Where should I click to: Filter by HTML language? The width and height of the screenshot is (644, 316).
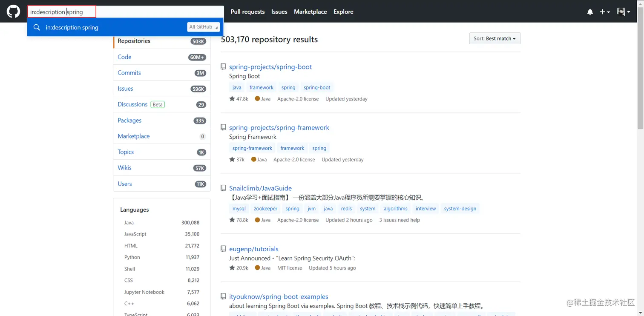pyautogui.click(x=162, y=246)
